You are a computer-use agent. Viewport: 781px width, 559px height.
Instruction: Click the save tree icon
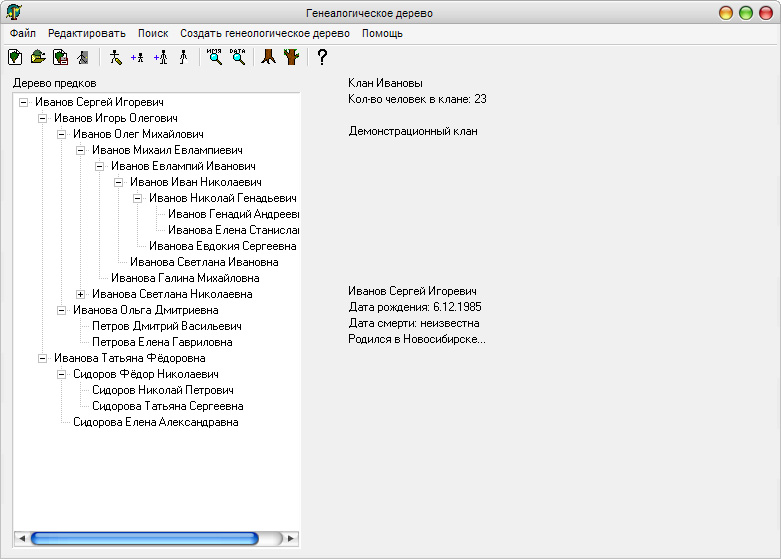click(x=60, y=57)
